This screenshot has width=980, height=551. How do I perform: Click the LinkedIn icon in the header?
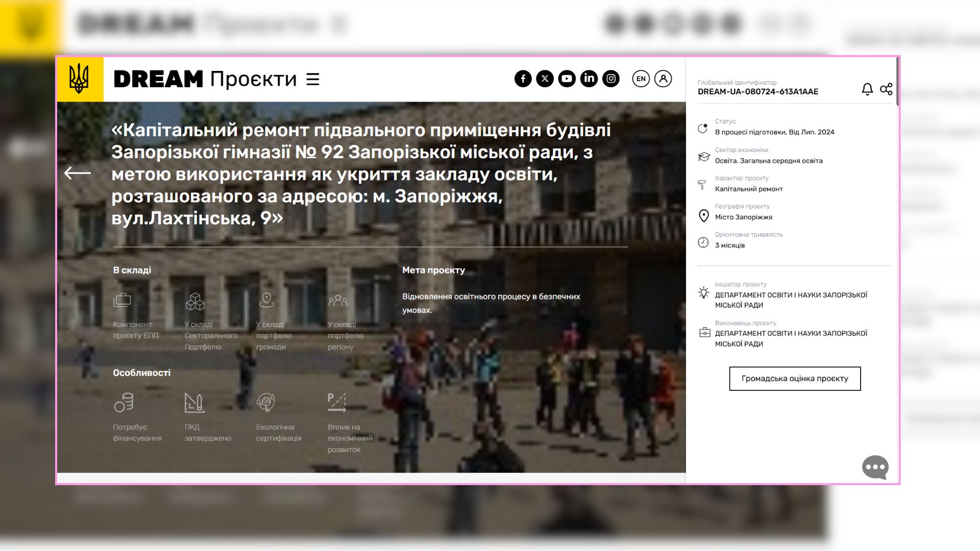pos(589,79)
